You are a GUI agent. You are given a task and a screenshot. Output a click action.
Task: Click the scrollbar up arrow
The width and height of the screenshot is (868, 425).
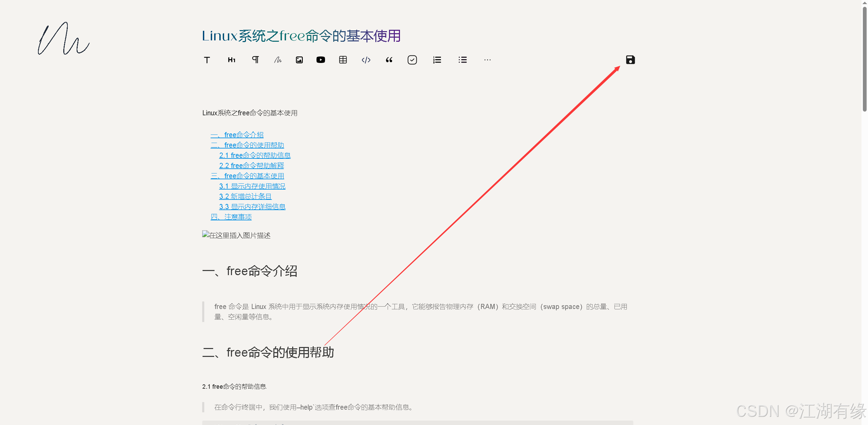pyautogui.click(x=864, y=4)
